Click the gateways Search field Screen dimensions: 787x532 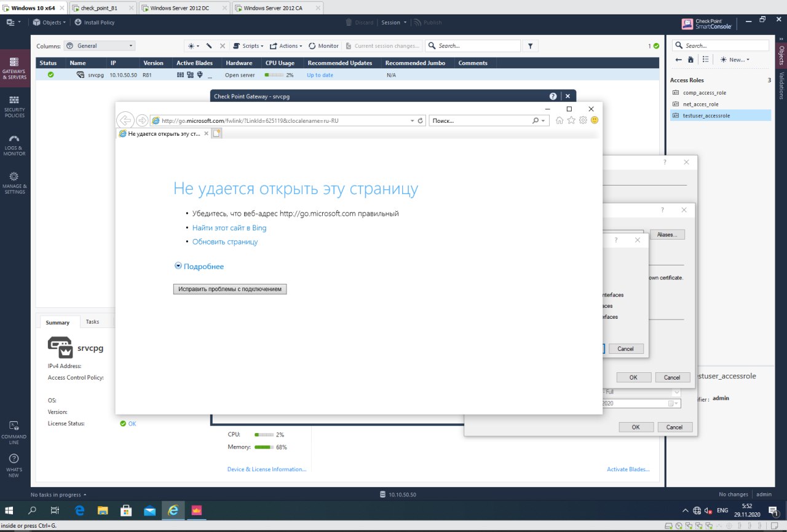(x=473, y=46)
